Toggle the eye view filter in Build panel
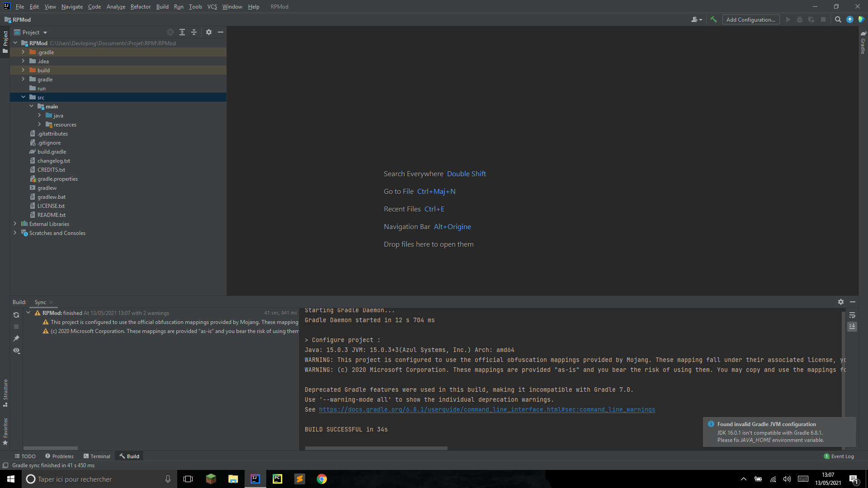This screenshot has width=868, height=488. (x=16, y=351)
